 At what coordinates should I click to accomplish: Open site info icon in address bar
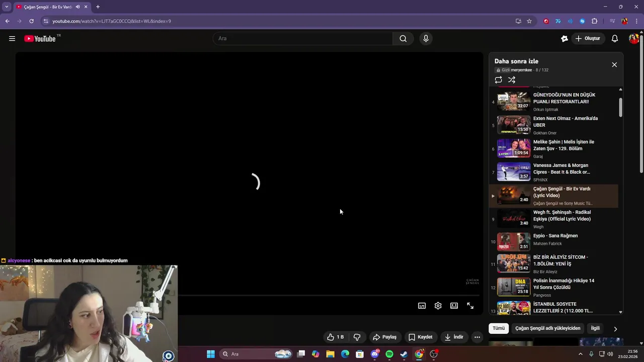pyautogui.click(x=46, y=21)
